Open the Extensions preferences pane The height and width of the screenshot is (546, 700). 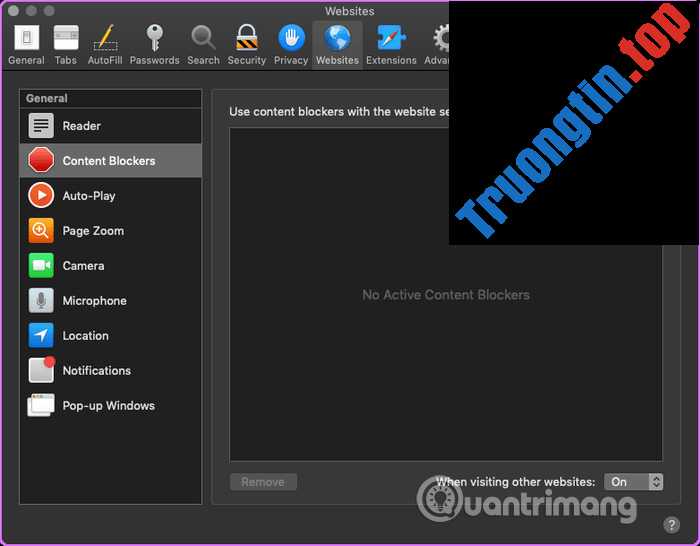pyautogui.click(x=391, y=44)
